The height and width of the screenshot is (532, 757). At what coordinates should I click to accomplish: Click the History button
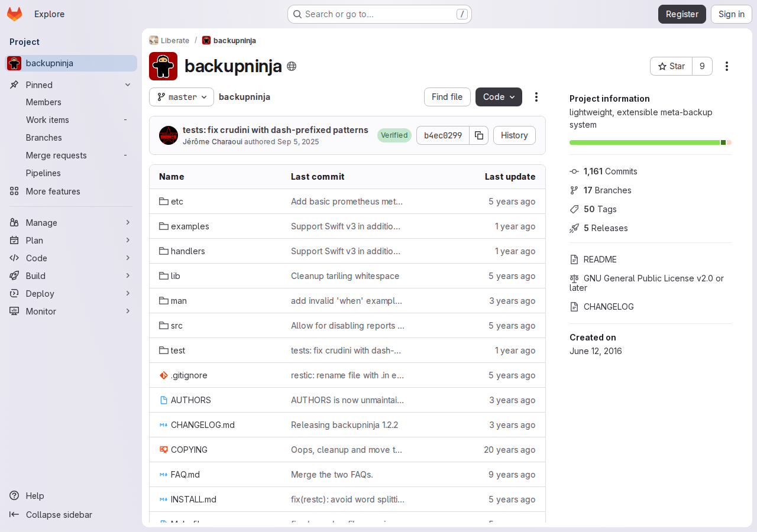click(x=515, y=135)
